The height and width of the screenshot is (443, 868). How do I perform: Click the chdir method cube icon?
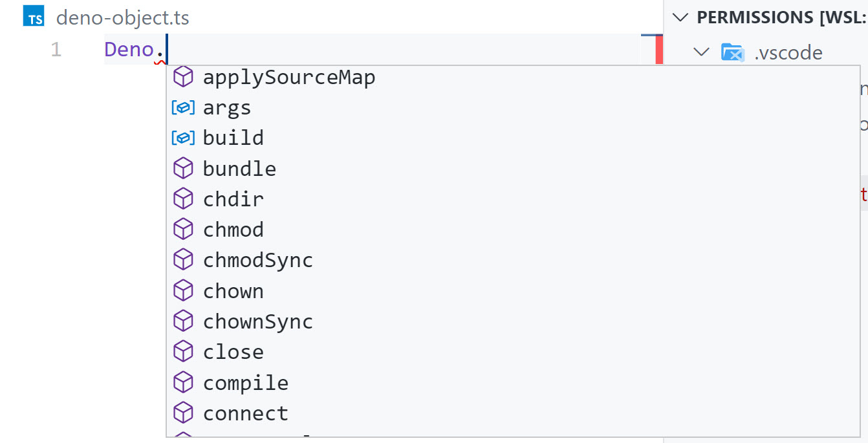tap(184, 199)
